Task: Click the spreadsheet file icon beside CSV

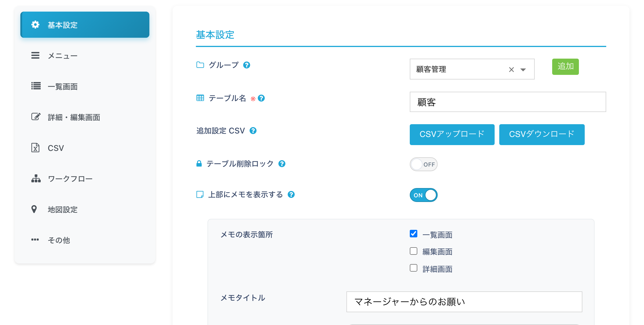Action: [35, 148]
